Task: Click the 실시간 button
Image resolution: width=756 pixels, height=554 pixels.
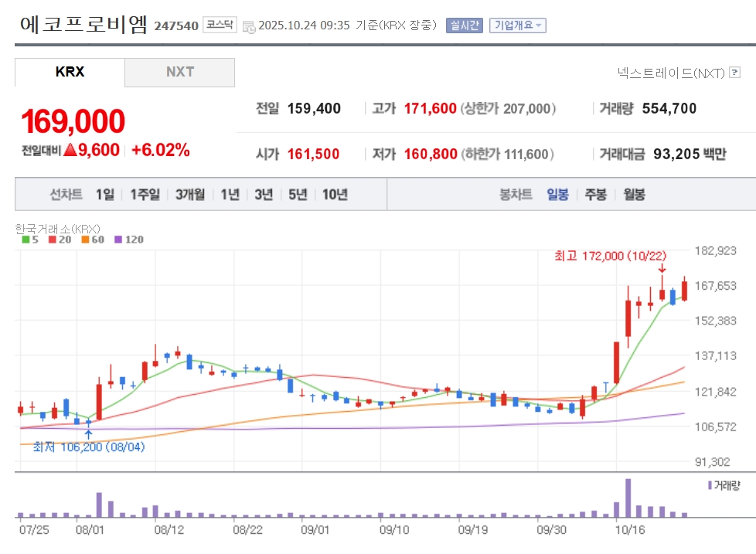Action: [465, 25]
